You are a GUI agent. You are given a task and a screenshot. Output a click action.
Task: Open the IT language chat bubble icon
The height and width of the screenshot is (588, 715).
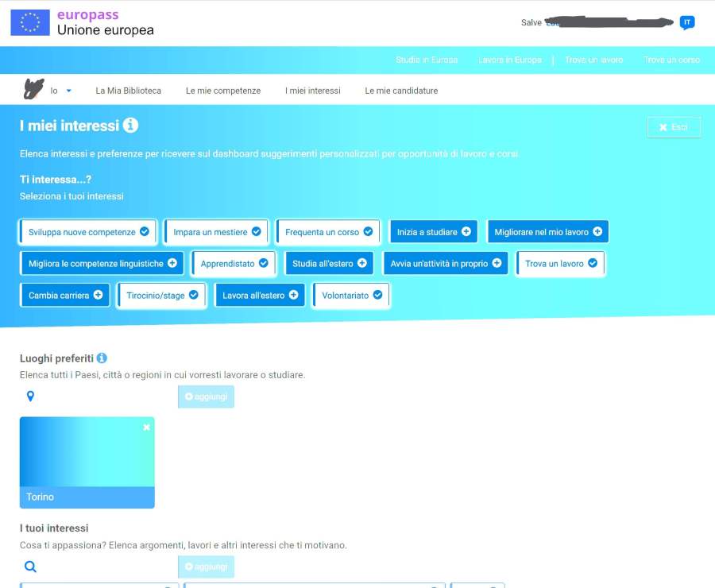[687, 22]
